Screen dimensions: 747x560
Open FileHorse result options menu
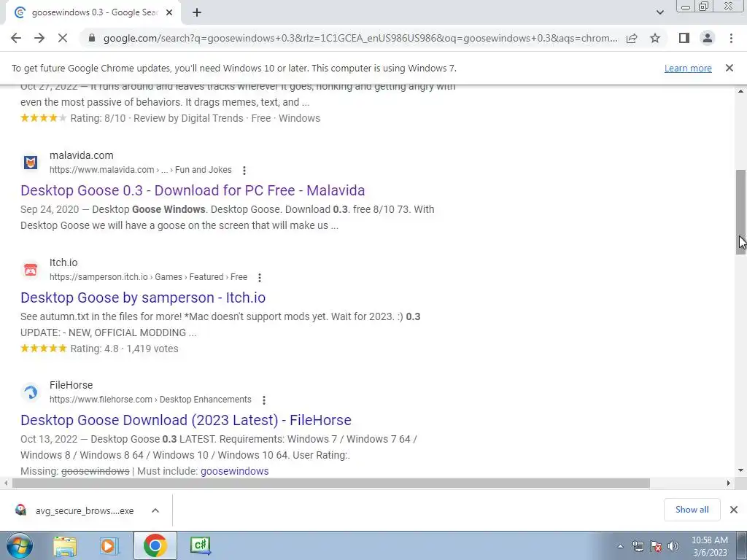point(263,400)
